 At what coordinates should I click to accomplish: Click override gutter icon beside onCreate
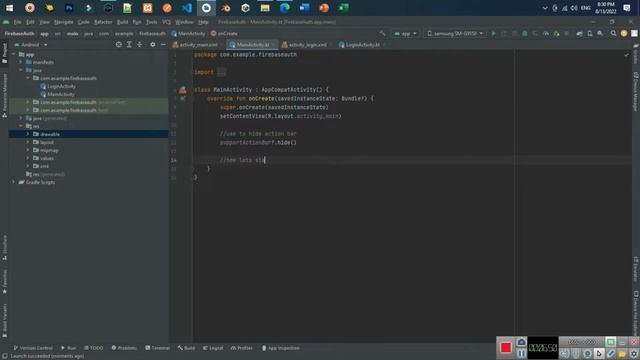182,98
